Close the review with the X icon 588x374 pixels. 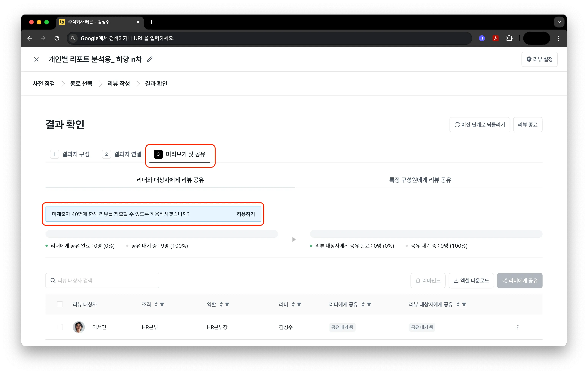(x=36, y=59)
